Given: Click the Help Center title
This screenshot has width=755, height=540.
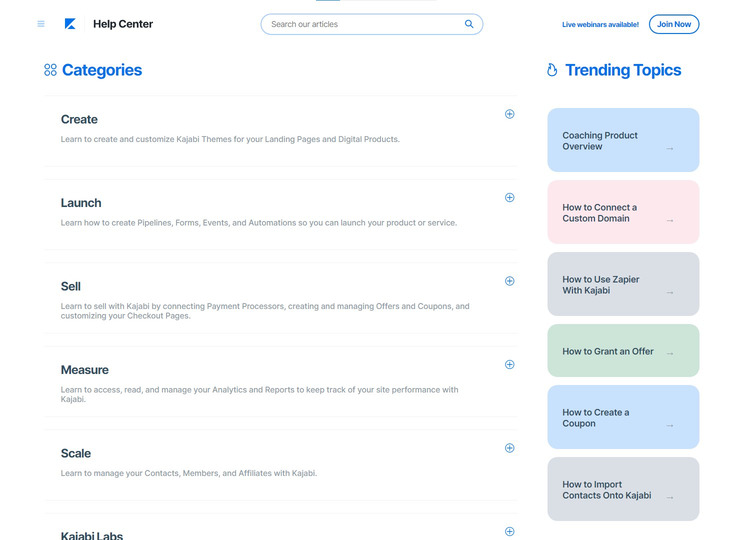Looking at the screenshot, I should [123, 24].
